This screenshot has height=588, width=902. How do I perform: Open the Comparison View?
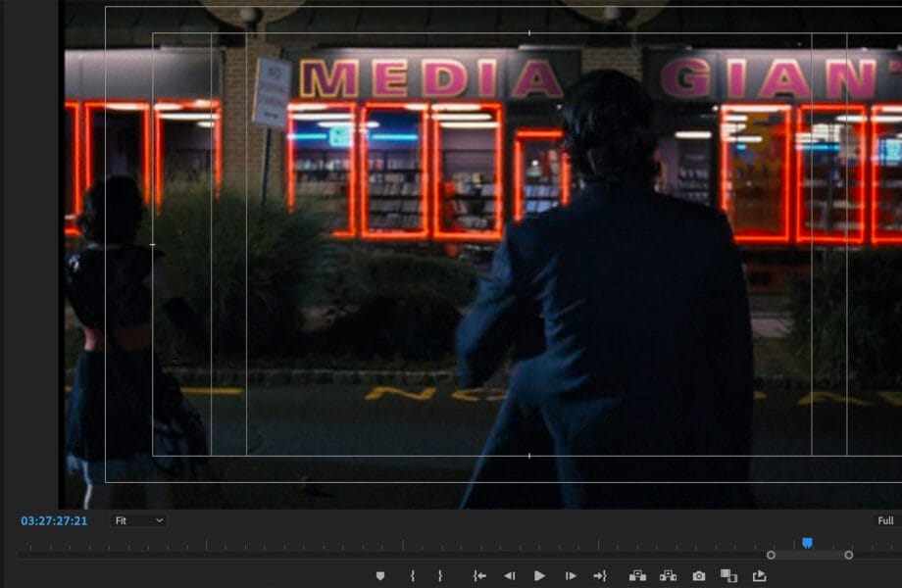728,575
